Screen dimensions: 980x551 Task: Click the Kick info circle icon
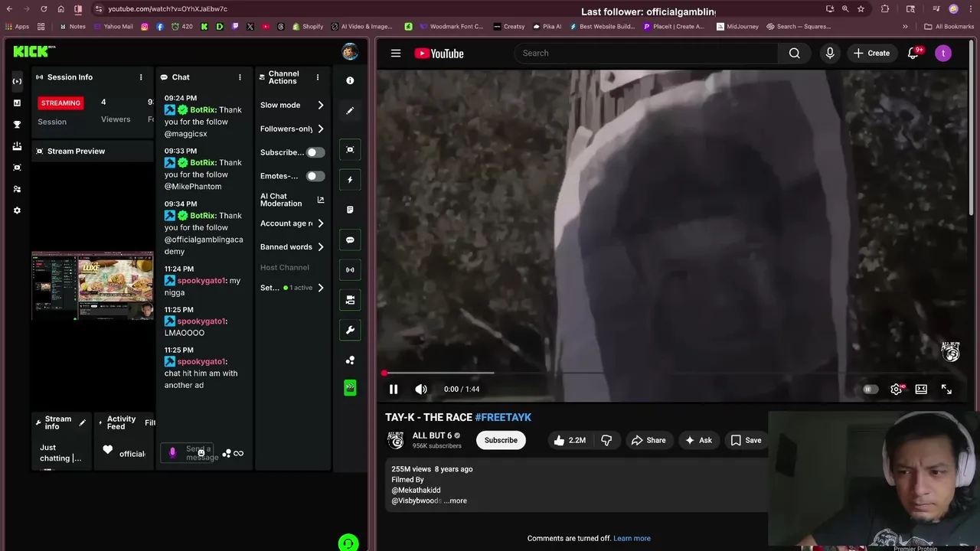(350, 80)
